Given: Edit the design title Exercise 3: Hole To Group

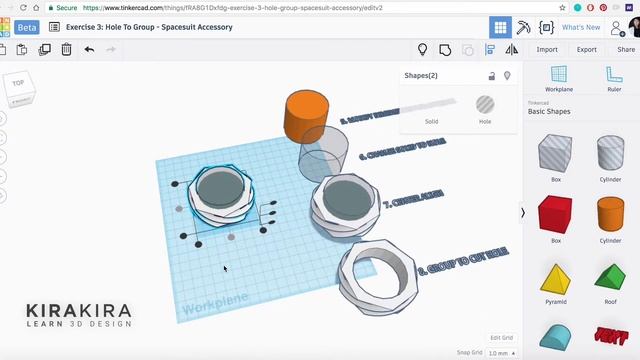Looking at the screenshot, I should [x=149, y=27].
